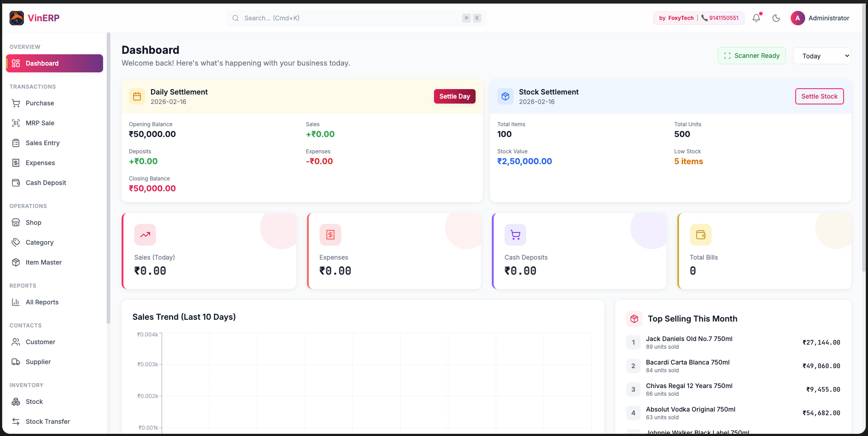Open the All Reports icon

point(16,302)
